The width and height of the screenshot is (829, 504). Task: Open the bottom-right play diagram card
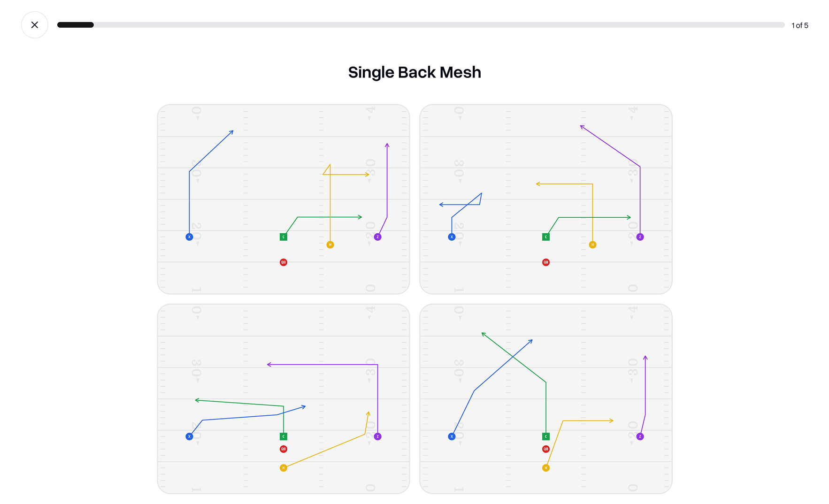[x=545, y=398]
